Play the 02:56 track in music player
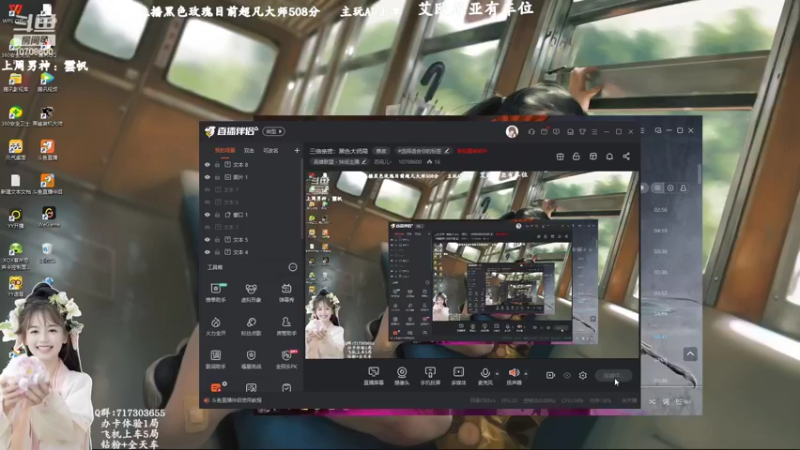Viewport: 800px width, 450px height. 660,210
